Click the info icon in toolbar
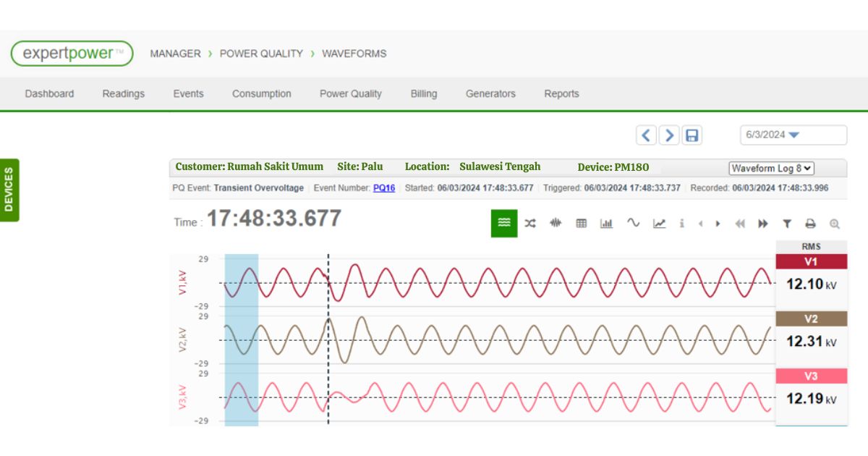 [681, 224]
